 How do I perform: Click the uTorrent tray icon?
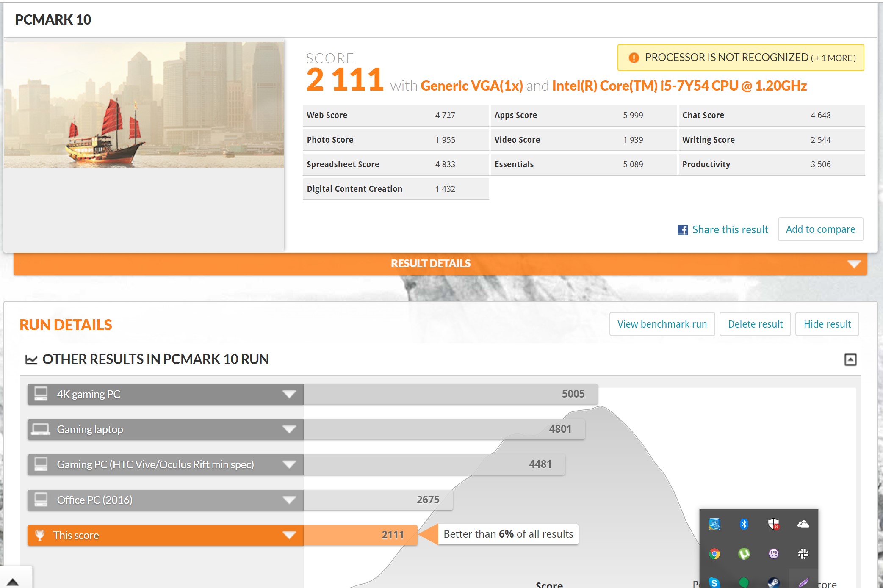744,554
